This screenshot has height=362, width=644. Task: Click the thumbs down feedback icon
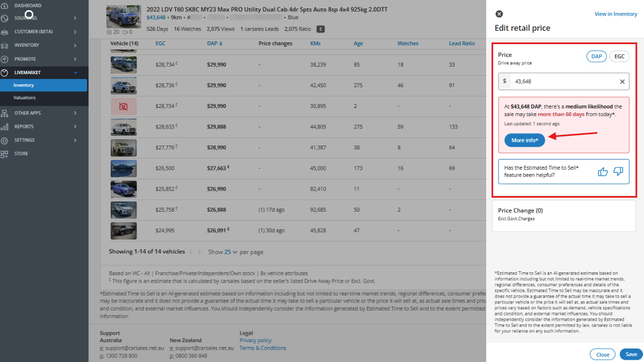point(618,171)
